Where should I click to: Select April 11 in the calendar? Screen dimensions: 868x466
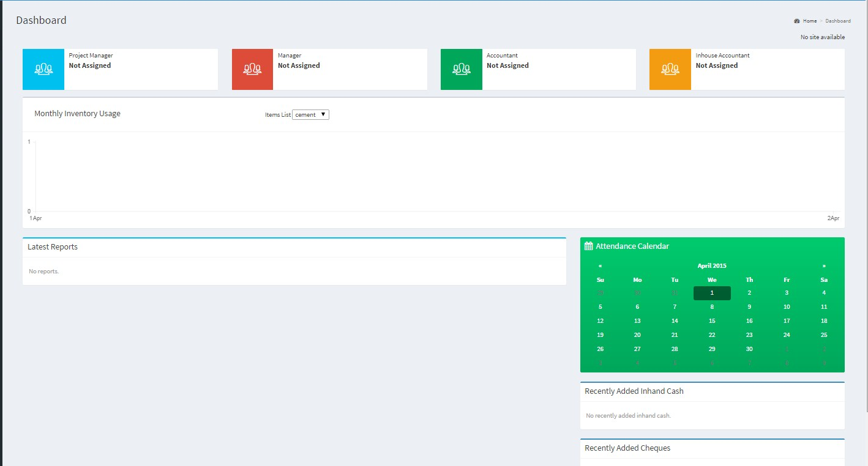pos(824,307)
